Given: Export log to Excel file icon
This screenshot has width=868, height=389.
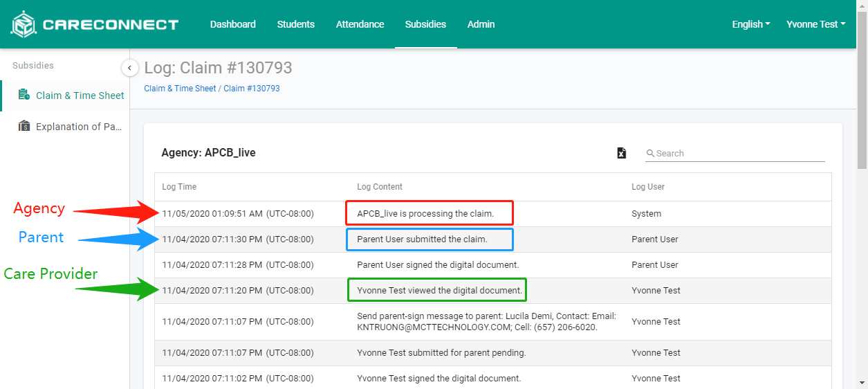Looking at the screenshot, I should (621, 153).
